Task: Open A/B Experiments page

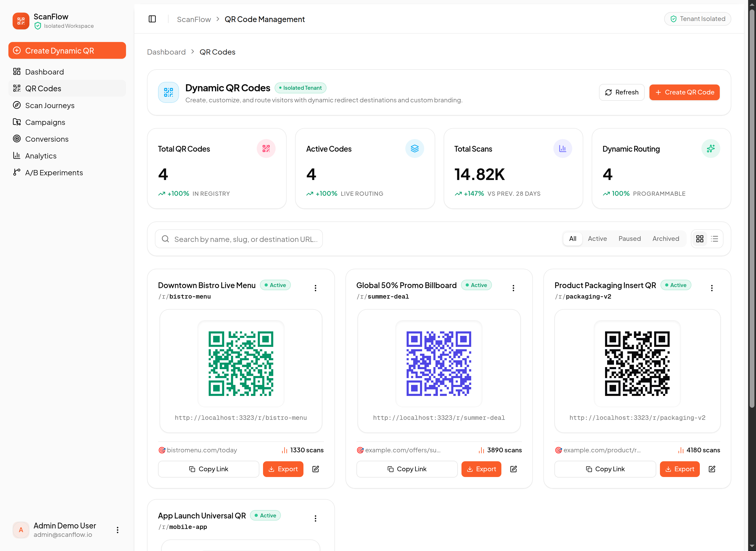Action: tap(67, 172)
